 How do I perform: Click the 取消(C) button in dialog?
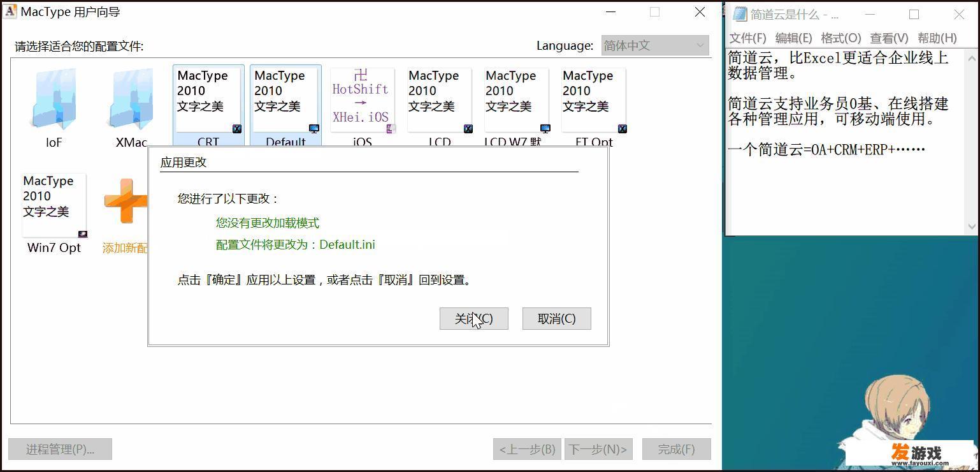point(557,318)
